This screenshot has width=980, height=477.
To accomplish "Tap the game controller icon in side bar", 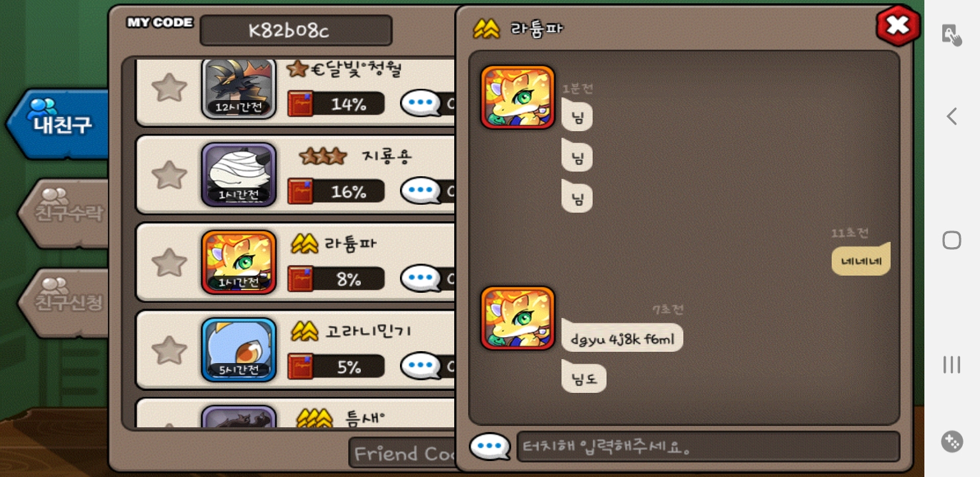I will pyautogui.click(x=952, y=441).
